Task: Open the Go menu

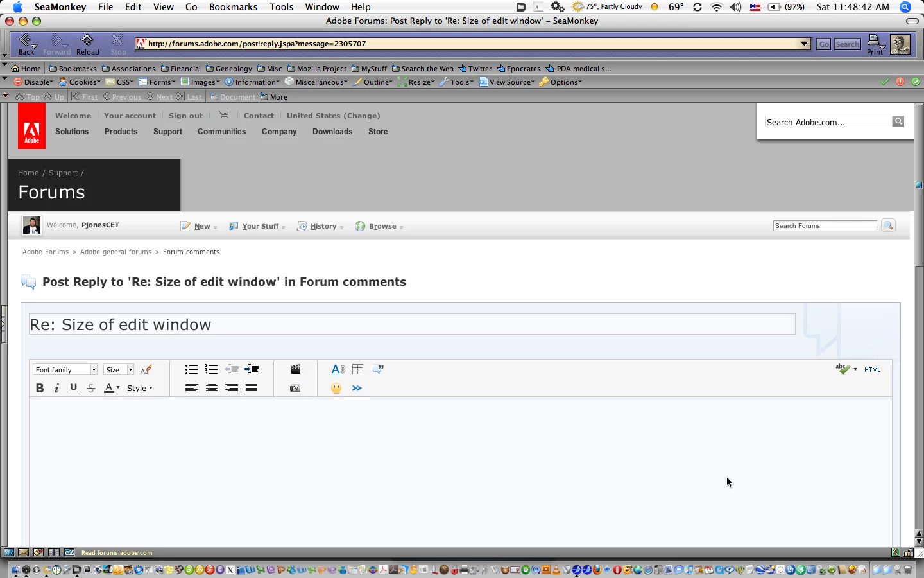Action: click(191, 7)
